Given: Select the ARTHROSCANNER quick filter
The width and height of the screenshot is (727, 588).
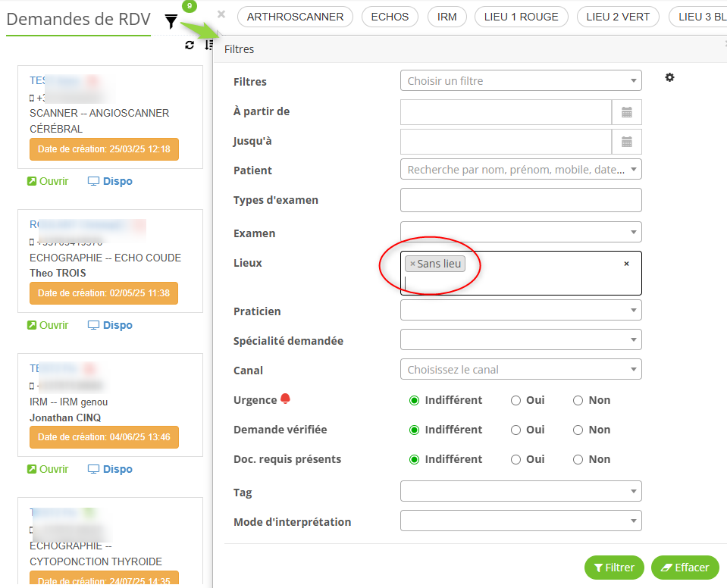Looking at the screenshot, I should click(295, 17).
